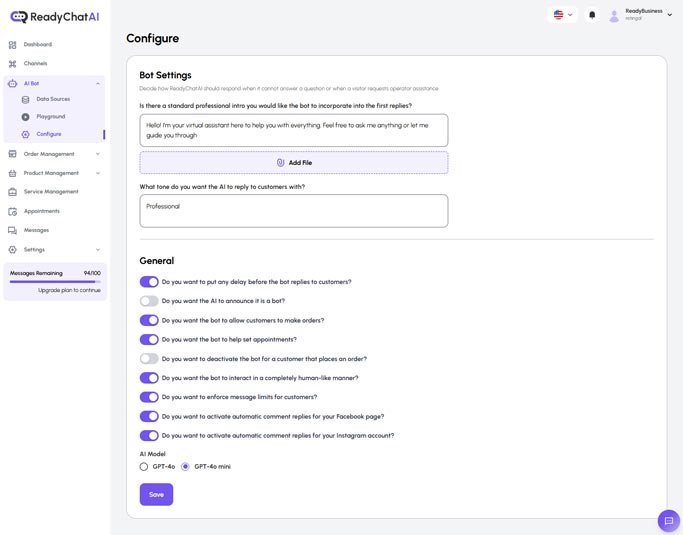Screen dimensions: 683x535
Task: Toggle human-like manner interaction
Action: click(x=149, y=378)
